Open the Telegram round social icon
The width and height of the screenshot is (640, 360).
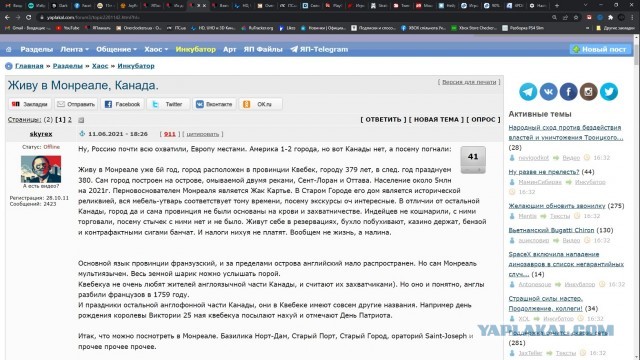click(x=528, y=92)
